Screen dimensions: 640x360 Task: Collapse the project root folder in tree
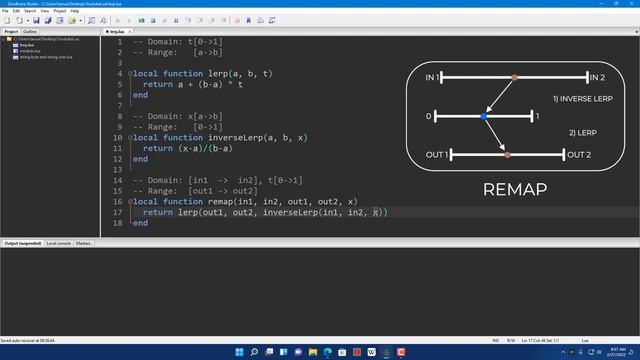click(4, 39)
